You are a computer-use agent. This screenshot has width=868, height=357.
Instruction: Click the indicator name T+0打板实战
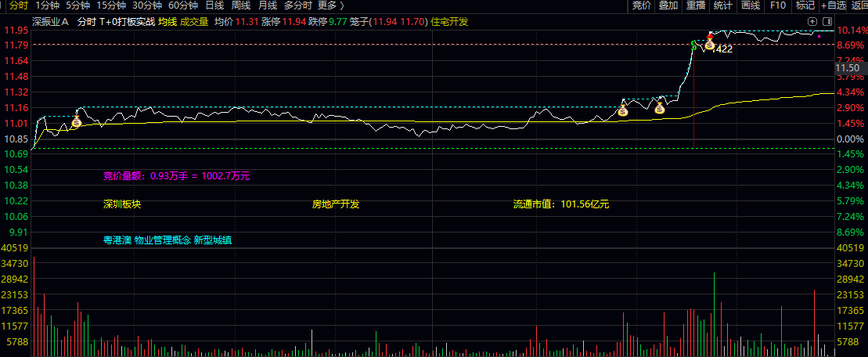(x=127, y=22)
